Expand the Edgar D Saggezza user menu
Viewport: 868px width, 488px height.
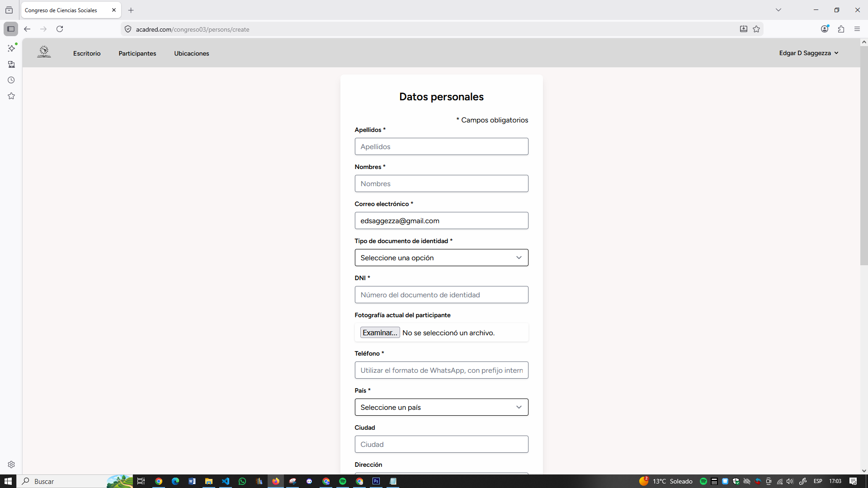[809, 53]
